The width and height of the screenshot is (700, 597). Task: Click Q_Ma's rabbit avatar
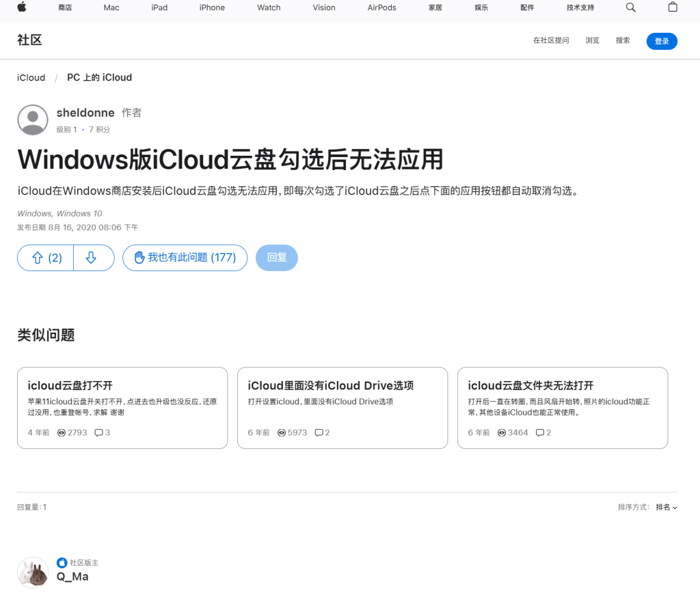32,572
